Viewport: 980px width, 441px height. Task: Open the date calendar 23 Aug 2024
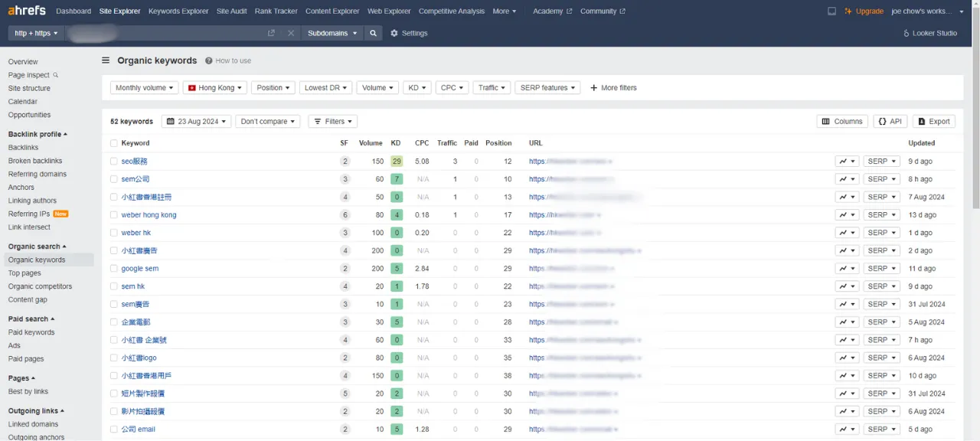point(196,121)
